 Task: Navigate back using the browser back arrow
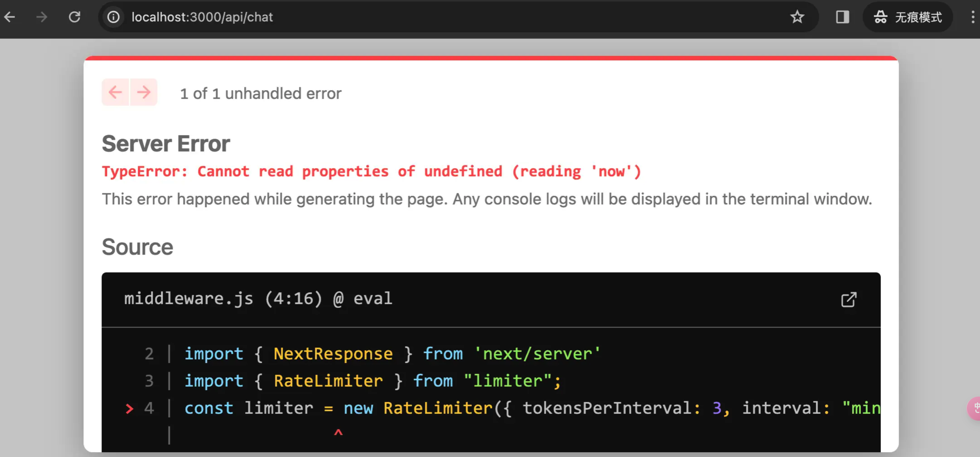point(10,17)
